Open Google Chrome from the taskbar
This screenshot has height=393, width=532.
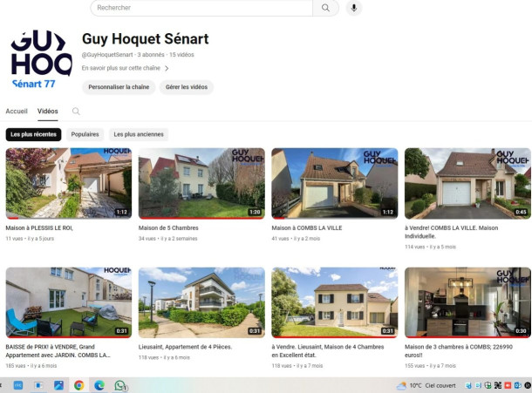[79, 385]
